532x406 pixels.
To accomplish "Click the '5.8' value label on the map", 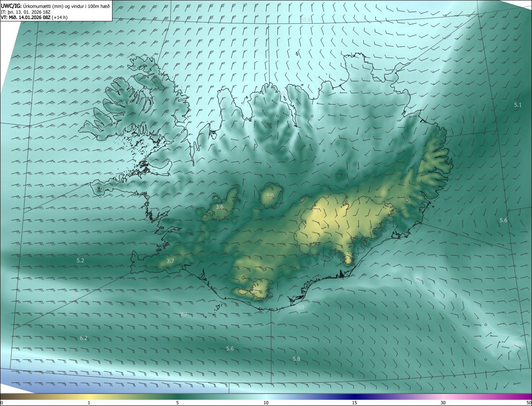I will click(x=296, y=359).
